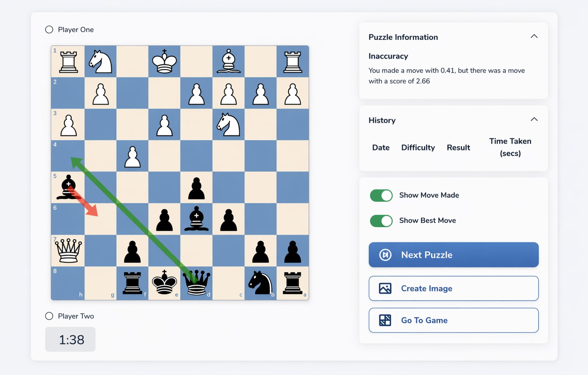The width and height of the screenshot is (588, 375).
Task: Select the Player Two radio button
Action: 49,316
